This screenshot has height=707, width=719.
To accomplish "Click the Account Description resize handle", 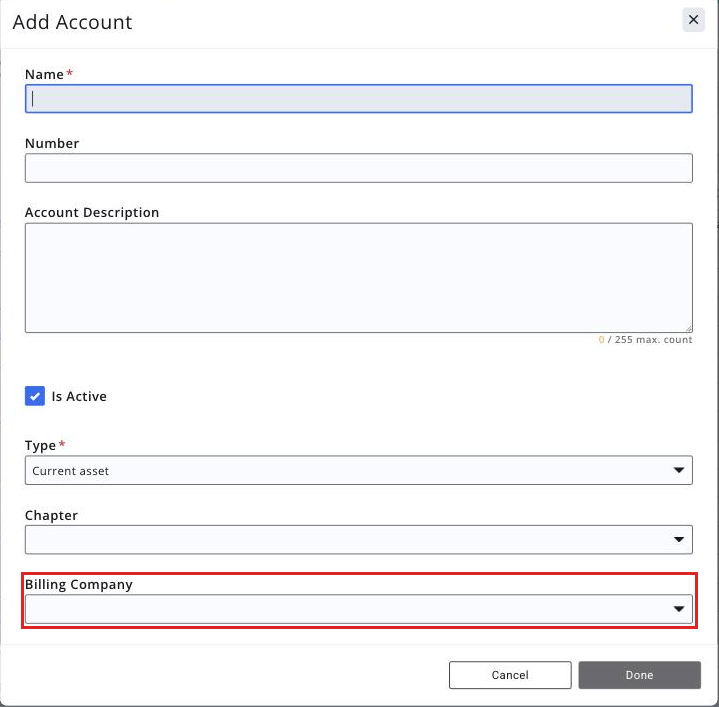I will point(688,328).
